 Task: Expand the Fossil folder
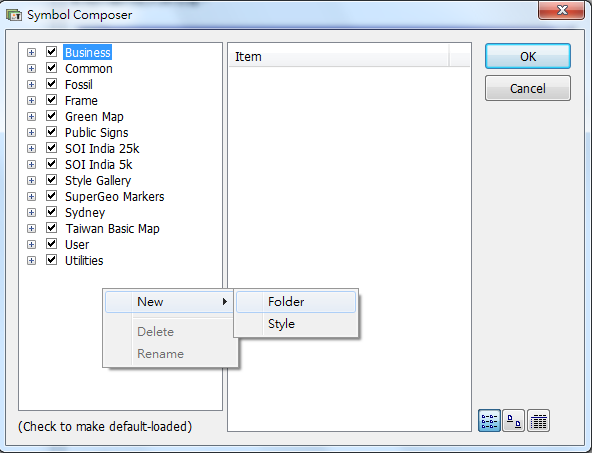pyautogui.click(x=31, y=85)
